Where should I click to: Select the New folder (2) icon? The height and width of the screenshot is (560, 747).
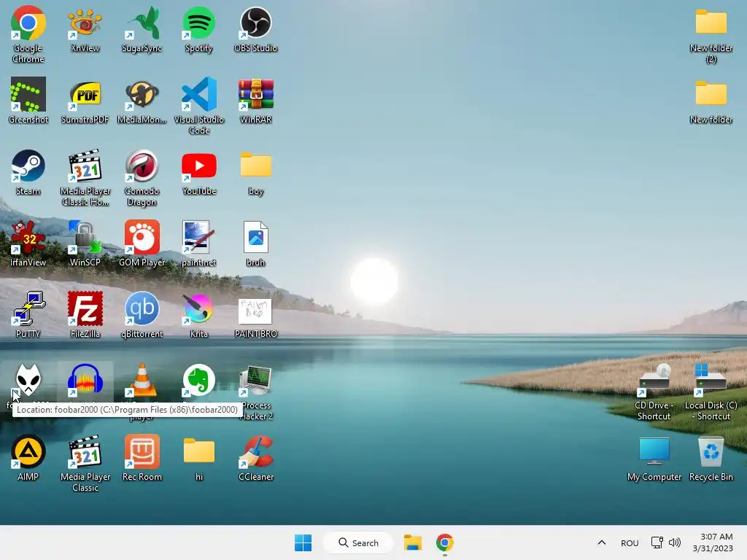711,22
